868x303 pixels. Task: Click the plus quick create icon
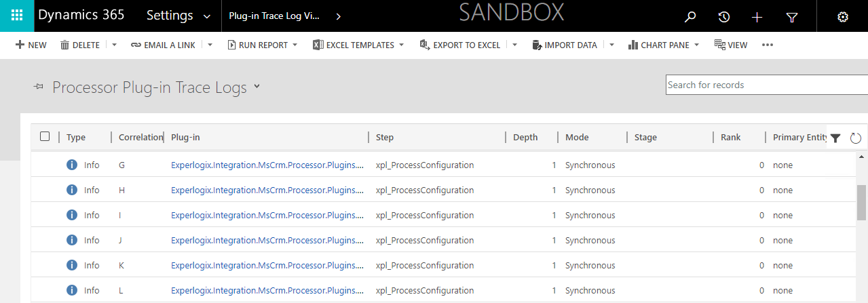[x=757, y=17]
